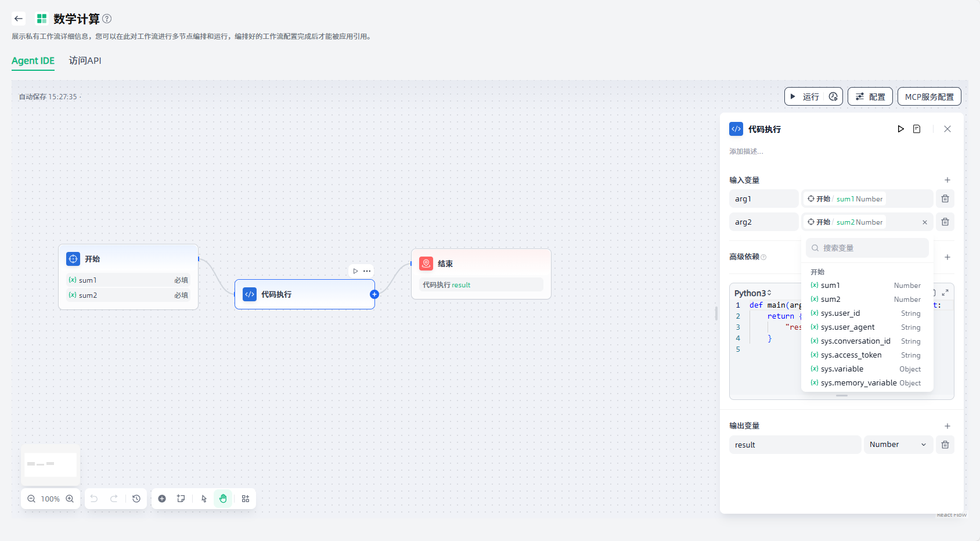
Task: Change the Python3 language selector
Action: tap(752, 293)
